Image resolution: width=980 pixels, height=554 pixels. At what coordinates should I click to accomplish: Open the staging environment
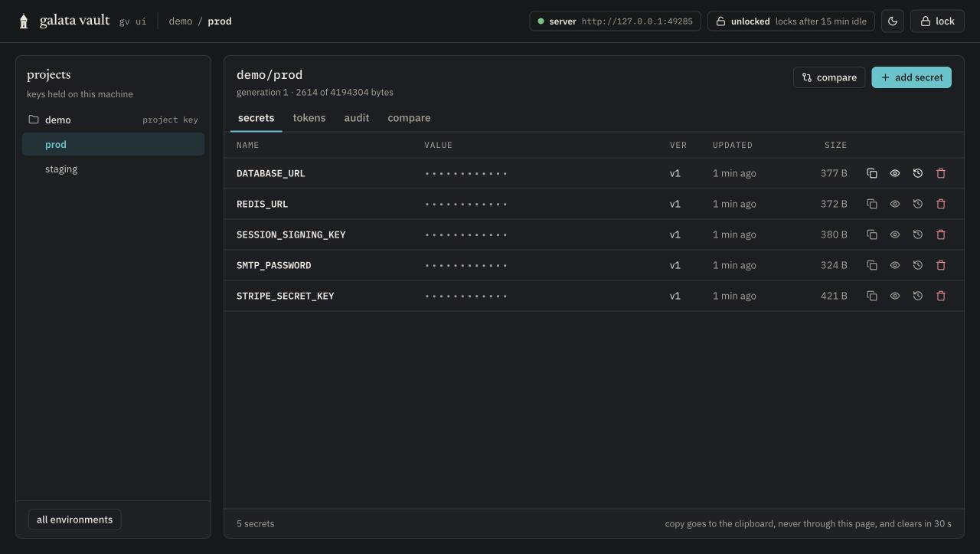coord(113,169)
